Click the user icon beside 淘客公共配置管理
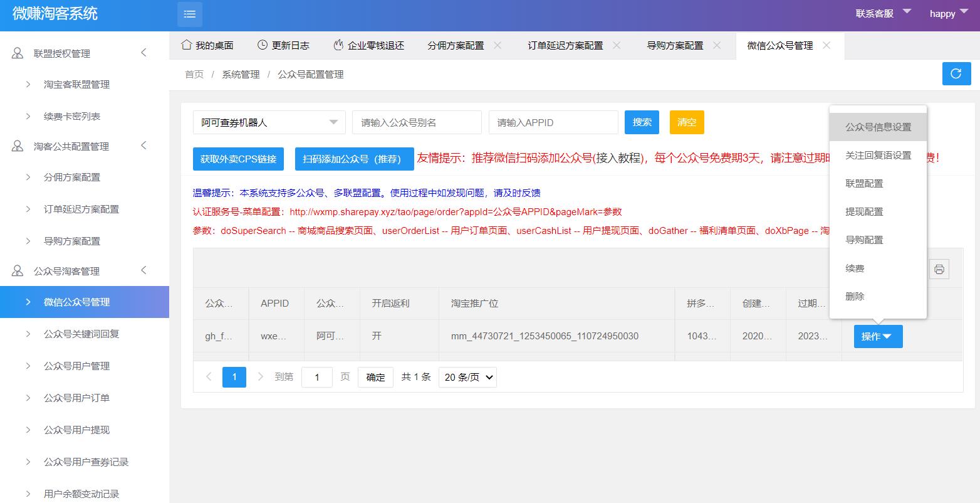Screen dimensions: 980x503 click(18, 146)
